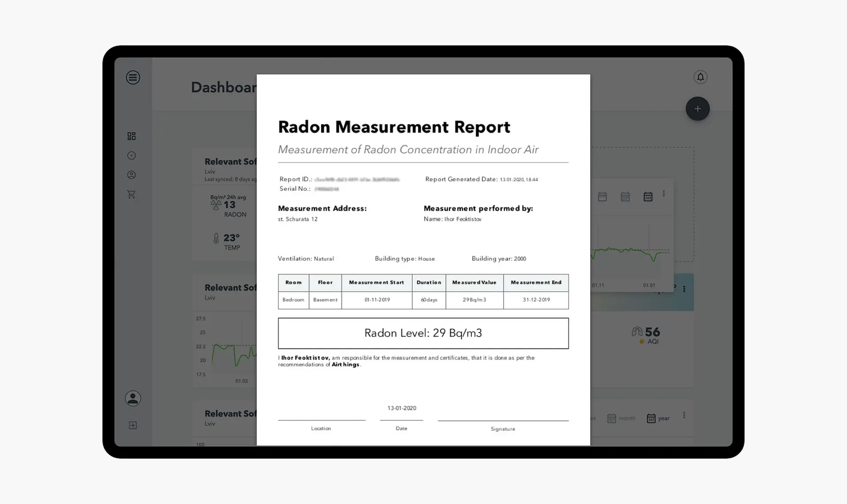847x504 pixels.
Task: Click the Radon Level 29 Bq/m3 box
Action: (423, 333)
